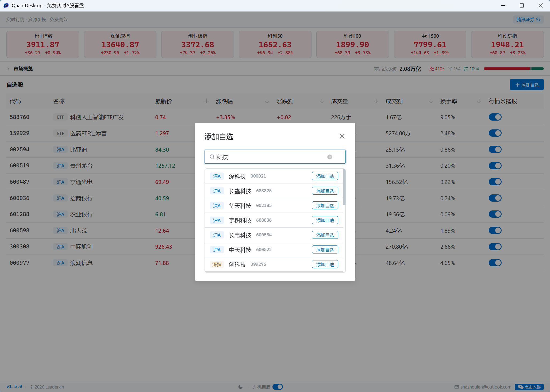This screenshot has width=550, height=392.
Task: Toggle 行情条播报 for 医药ETF汇添富
Action: (x=495, y=133)
